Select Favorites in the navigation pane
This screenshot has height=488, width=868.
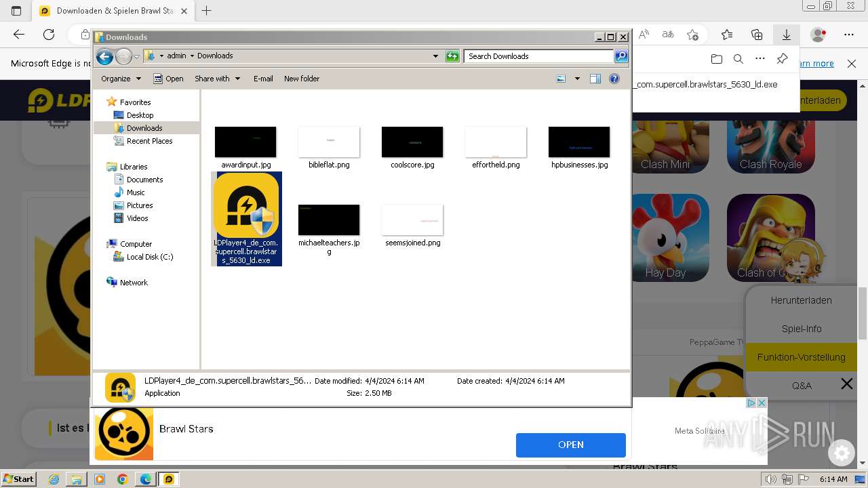pos(135,102)
